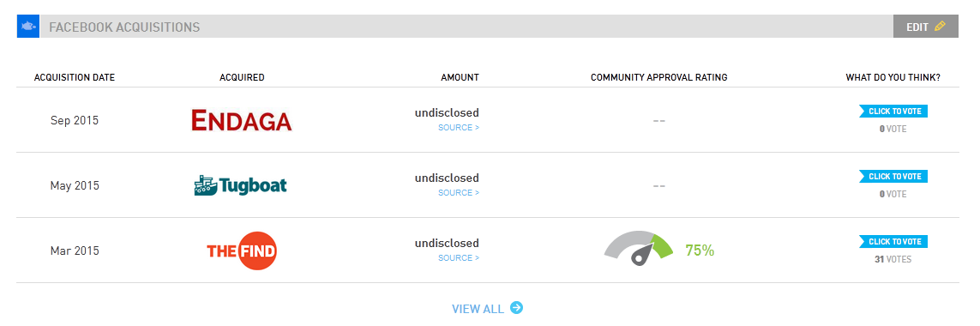Vote on the TheFind acquisition

[x=893, y=242]
